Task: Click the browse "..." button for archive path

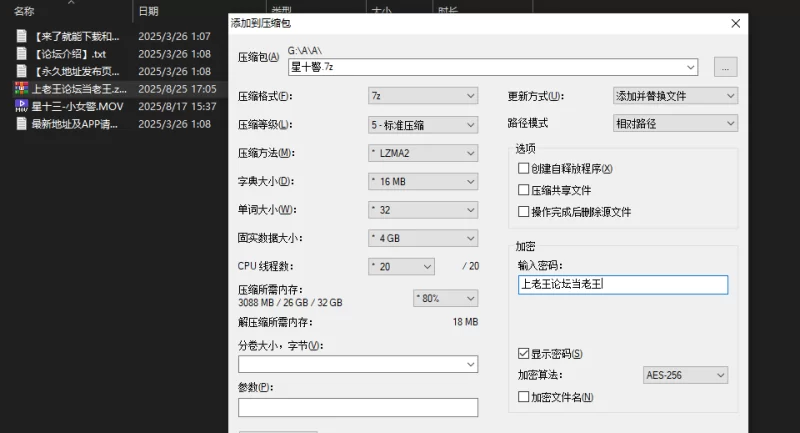Action: click(726, 67)
